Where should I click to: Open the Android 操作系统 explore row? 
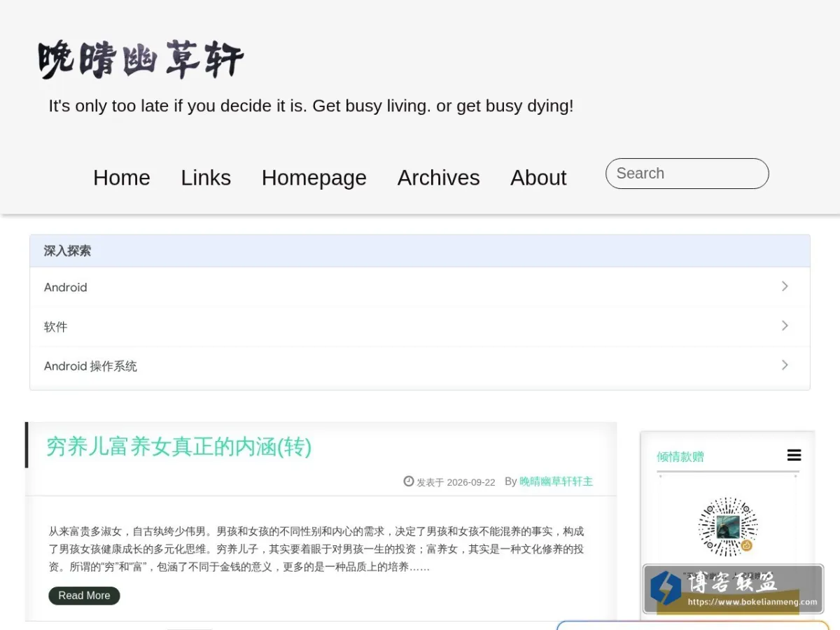coord(420,366)
